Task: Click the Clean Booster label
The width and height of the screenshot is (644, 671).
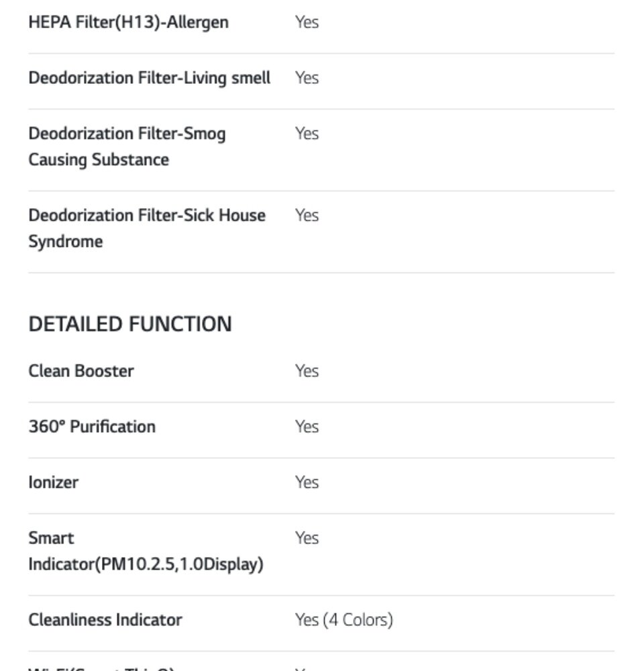Action: point(80,371)
